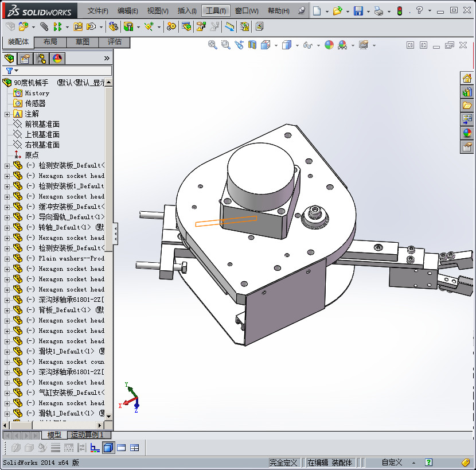The image size is (476, 470).
Task: Open the PropertyManager tab icon
Action: [x=25, y=58]
